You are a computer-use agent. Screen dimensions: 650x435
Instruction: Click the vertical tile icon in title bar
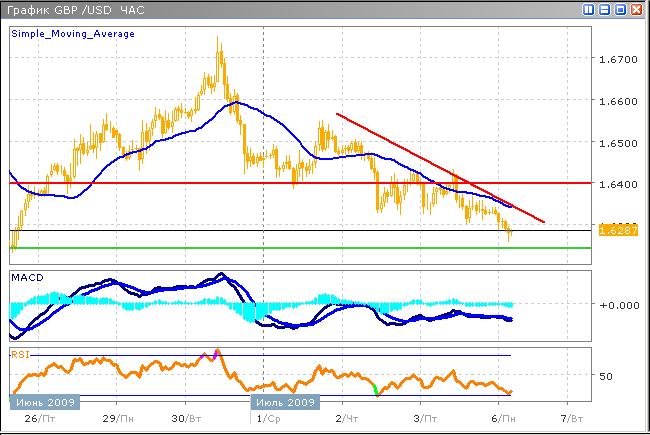[x=589, y=10]
